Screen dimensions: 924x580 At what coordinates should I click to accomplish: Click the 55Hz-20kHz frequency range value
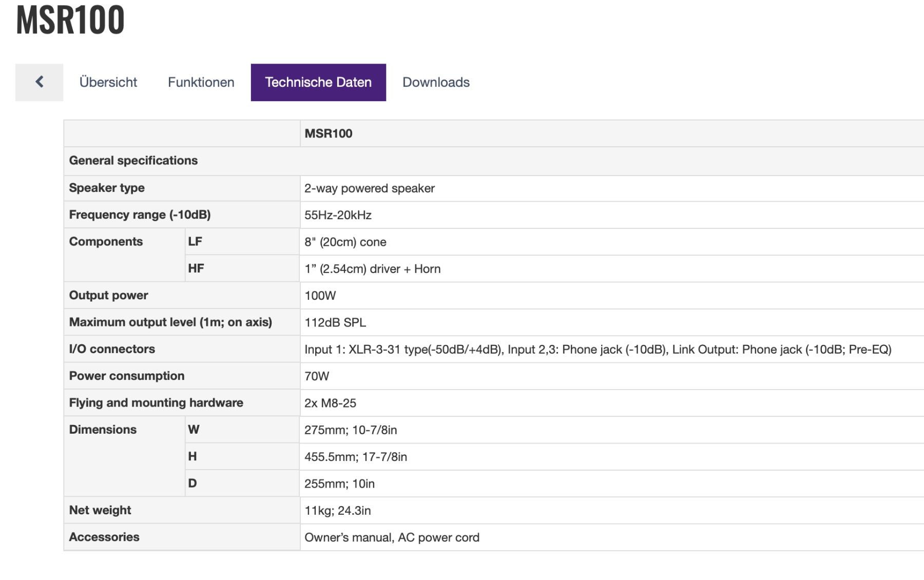(x=338, y=215)
